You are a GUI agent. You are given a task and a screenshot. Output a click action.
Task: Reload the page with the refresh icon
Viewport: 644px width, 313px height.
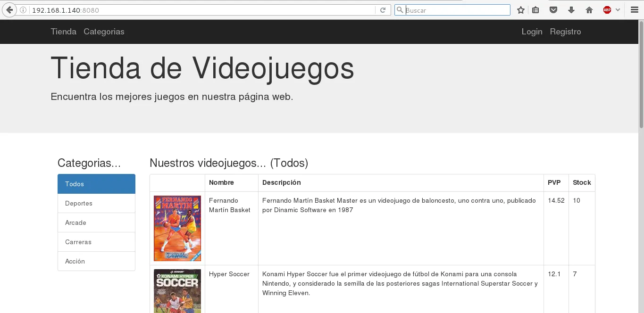383,10
